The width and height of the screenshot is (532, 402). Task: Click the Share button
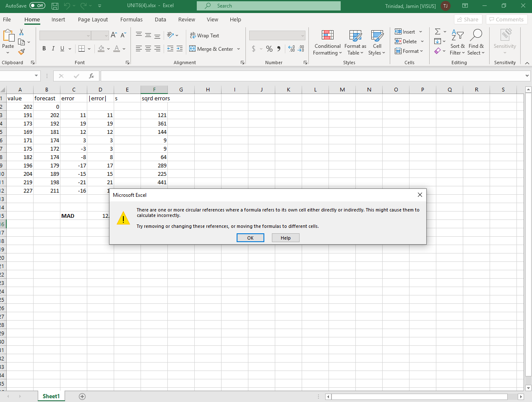pyautogui.click(x=468, y=19)
